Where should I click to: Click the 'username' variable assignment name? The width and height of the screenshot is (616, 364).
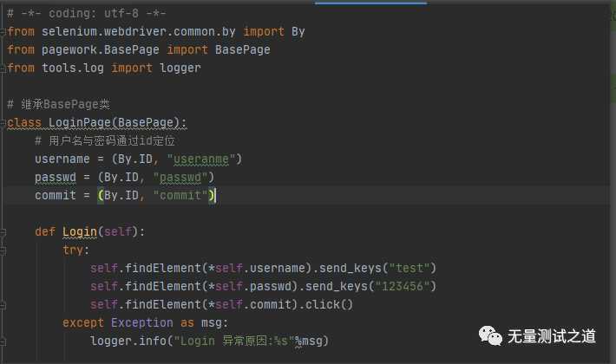[x=62, y=159]
